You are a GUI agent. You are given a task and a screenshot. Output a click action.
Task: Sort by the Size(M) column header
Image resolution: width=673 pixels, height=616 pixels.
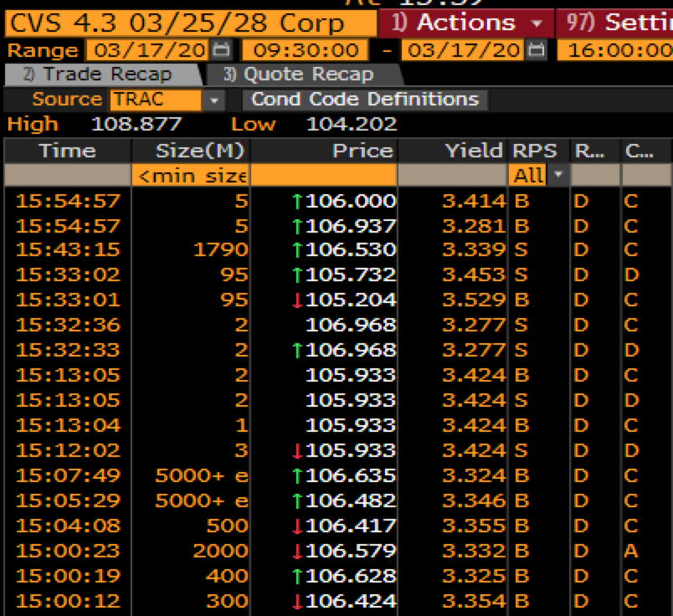(191, 151)
